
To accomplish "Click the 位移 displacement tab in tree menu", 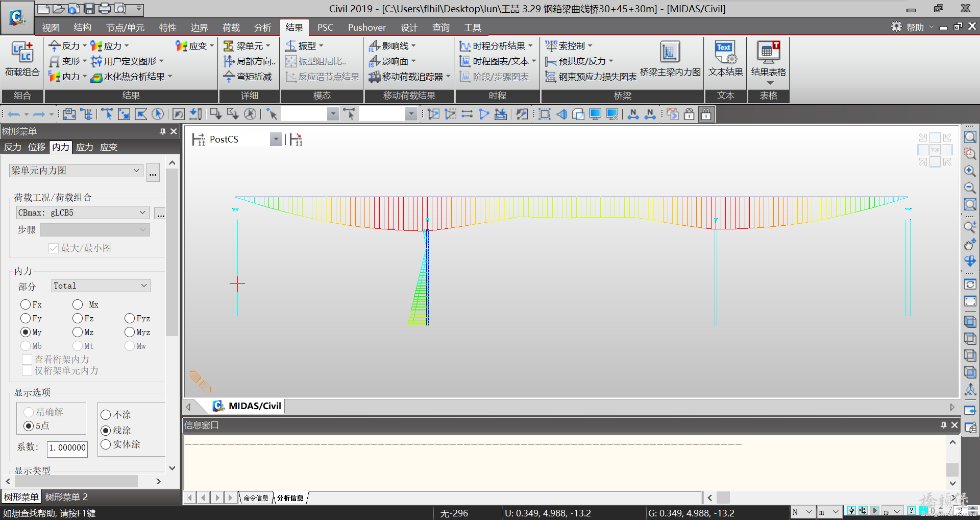I will (37, 147).
